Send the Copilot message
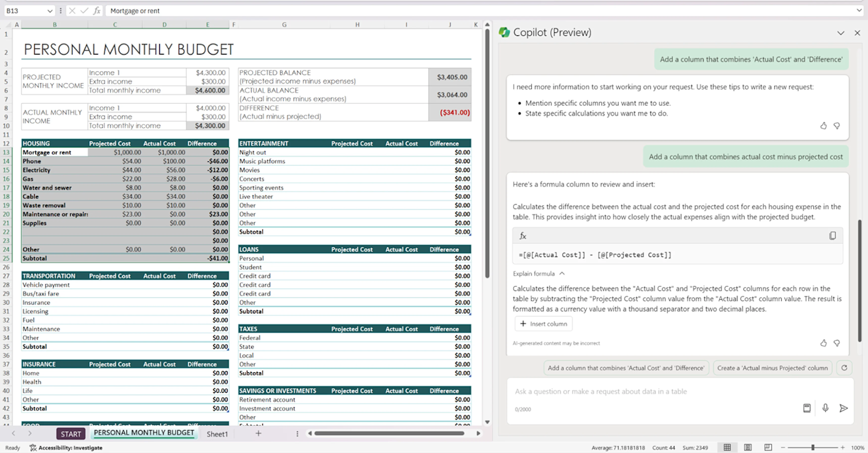 tap(844, 408)
